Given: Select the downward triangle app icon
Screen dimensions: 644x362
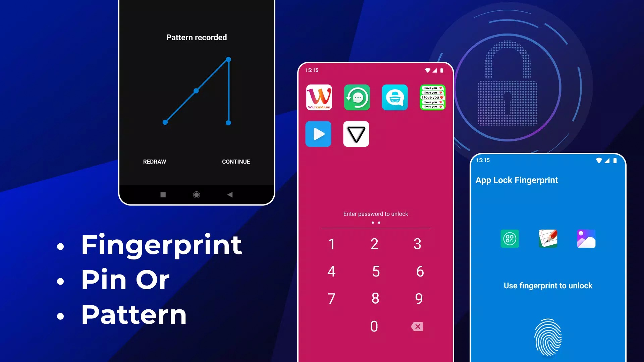Looking at the screenshot, I should (x=357, y=134).
